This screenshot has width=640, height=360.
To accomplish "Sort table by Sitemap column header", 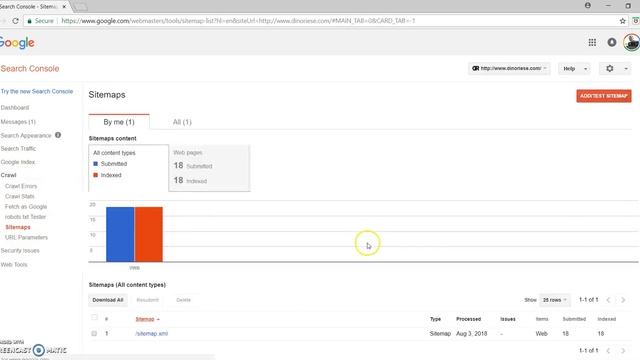I will point(145,319).
